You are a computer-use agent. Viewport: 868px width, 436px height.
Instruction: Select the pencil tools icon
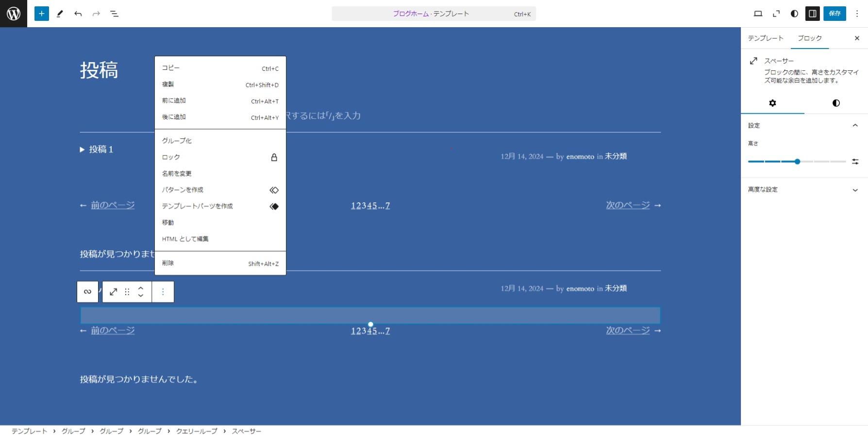click(60, 14)
